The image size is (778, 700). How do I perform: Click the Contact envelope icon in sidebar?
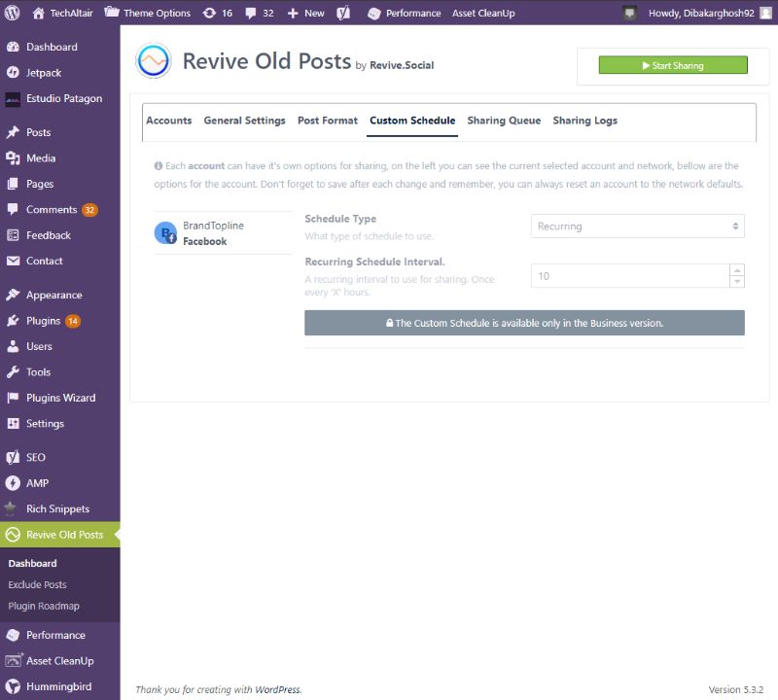click(13, 261)
